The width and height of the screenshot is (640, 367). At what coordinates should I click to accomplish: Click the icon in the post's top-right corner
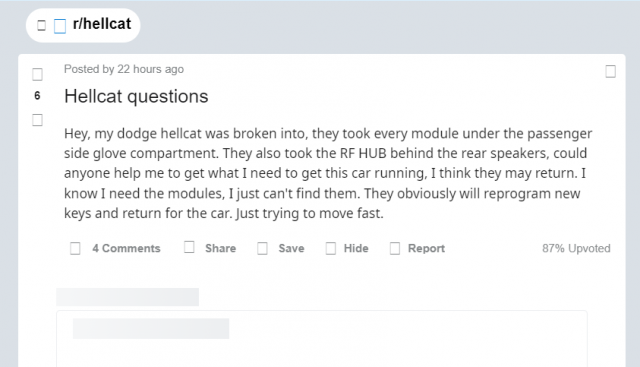(x=610, y=71)
